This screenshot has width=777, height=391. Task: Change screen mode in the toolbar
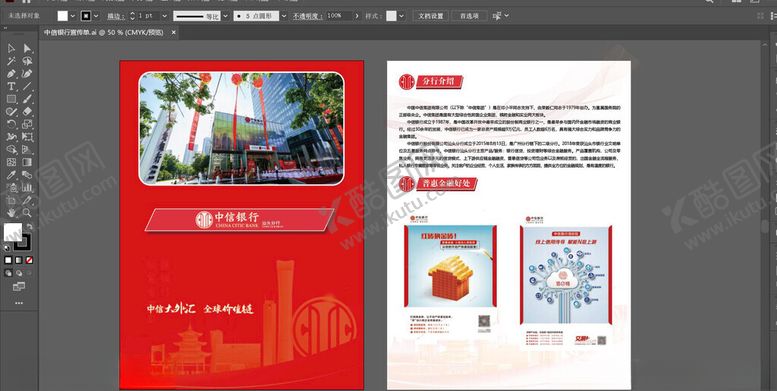(18, 286)
